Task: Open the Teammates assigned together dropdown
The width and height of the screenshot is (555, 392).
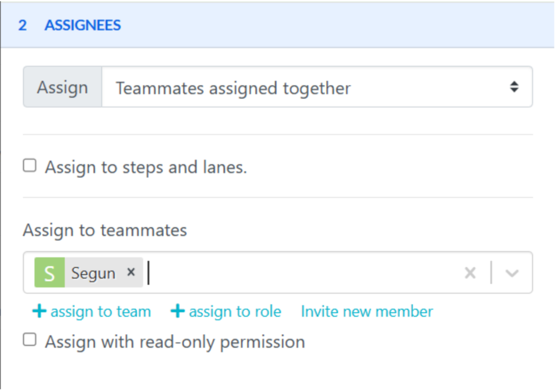Action: [x=317, y=87]
